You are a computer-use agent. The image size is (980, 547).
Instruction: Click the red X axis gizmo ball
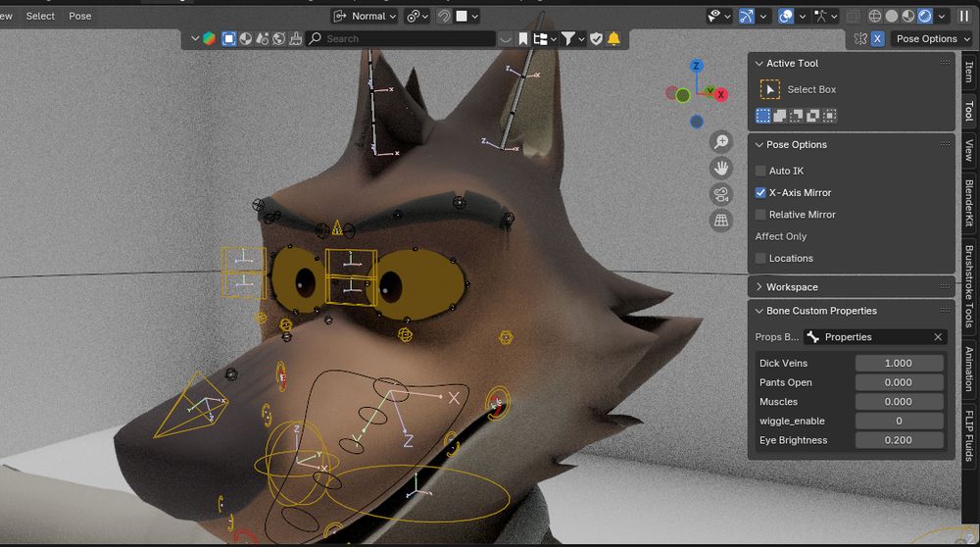click(x=720, y=95)
